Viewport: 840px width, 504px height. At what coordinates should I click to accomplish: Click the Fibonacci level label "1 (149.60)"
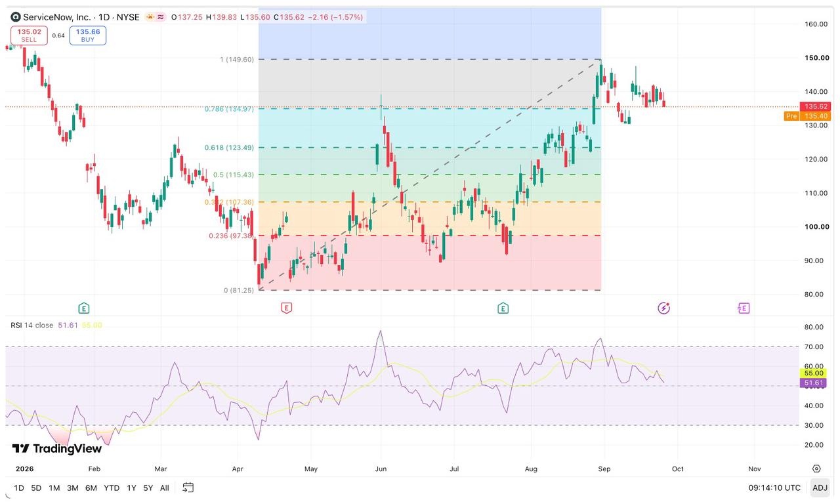(x=237, y=59)
